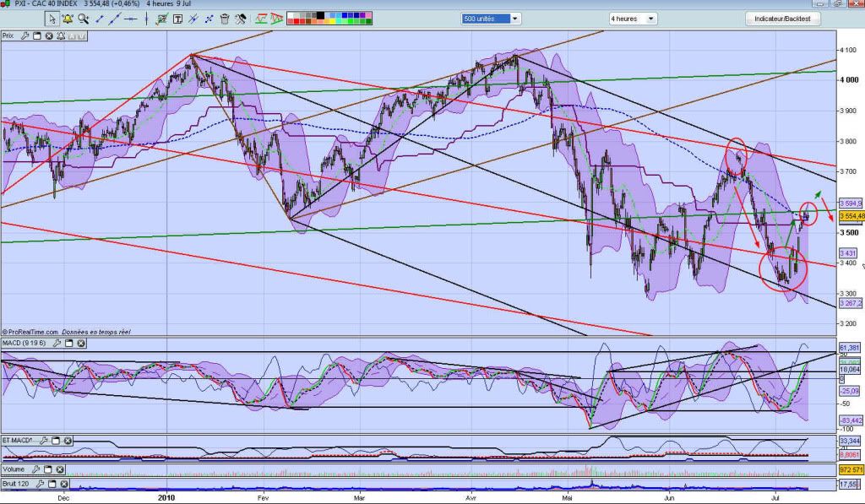Click the Indicateur/Backtest button
The height and width of the screenshot is (504, 865).
point(782,19)
